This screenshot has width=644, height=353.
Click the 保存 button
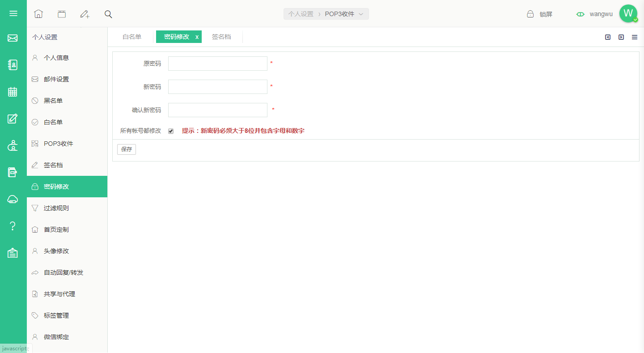(x=127, y=149)
